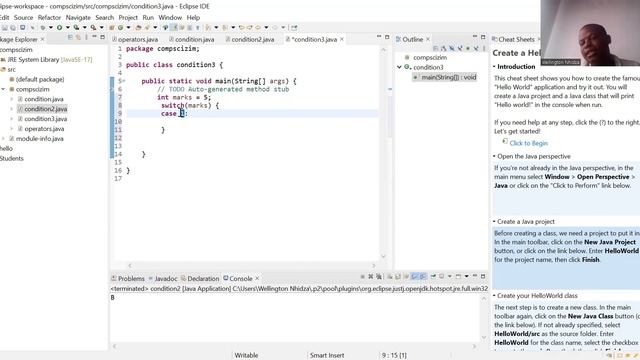Click the Debug bug icon in toolbar
Image resolution: width=640 pixels, height=360 pixels.
43,28
